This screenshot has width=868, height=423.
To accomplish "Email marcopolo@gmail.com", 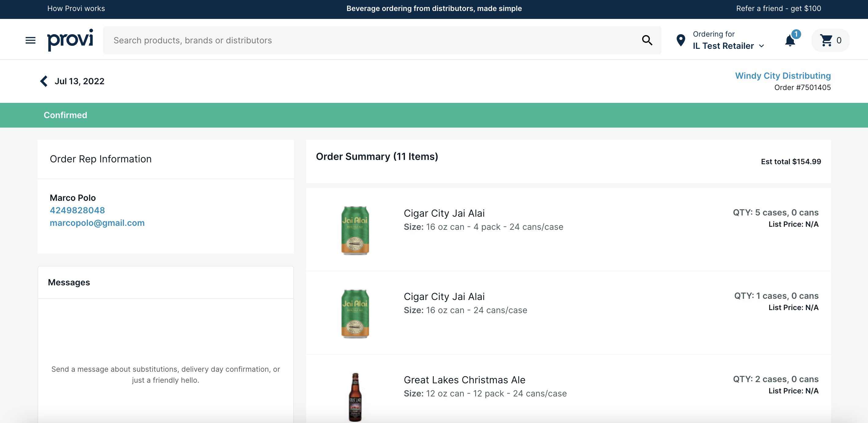I will tap(97, 223).
